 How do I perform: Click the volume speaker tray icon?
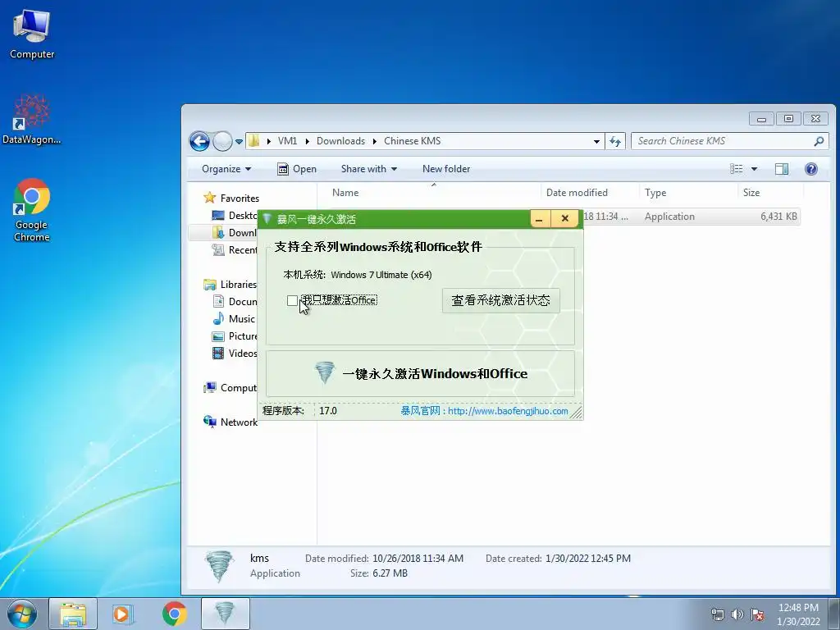point(737,614)
